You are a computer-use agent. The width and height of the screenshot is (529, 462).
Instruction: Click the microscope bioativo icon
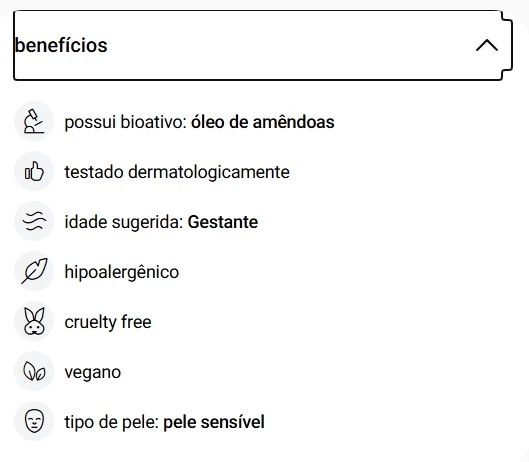[34, 121]
